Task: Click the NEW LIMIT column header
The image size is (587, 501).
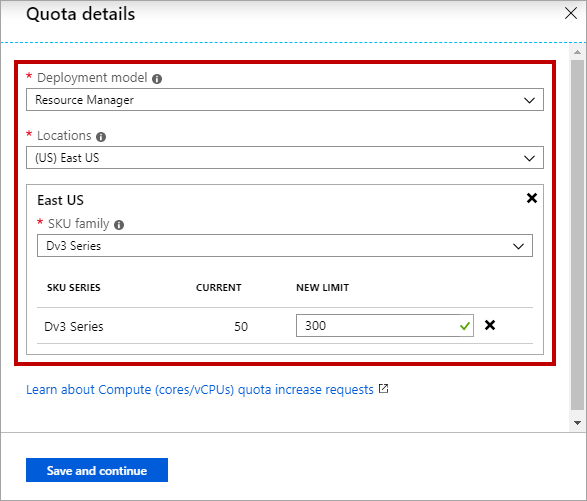Action: [x=322, y=288]
